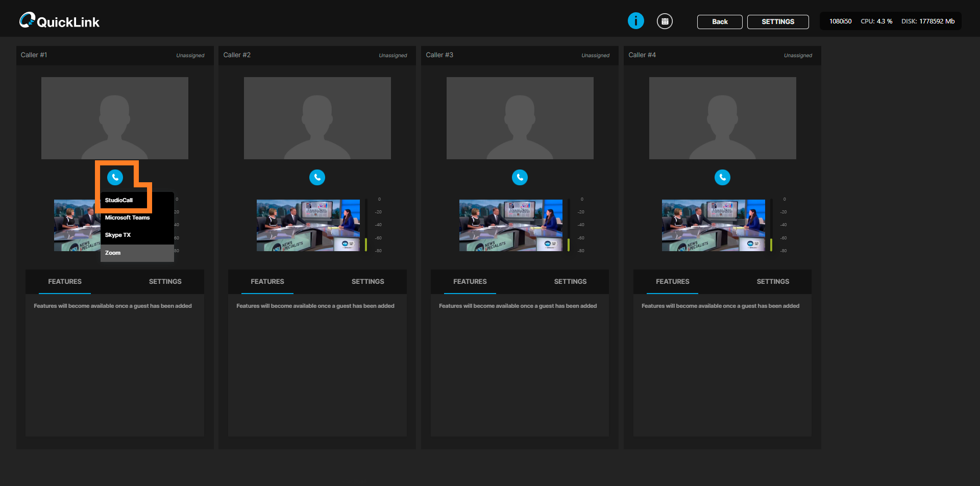Switch to SETTINGS tab for Caller #3
The height and width of the screenshot is (486, 980).
(x=570, y=281)
